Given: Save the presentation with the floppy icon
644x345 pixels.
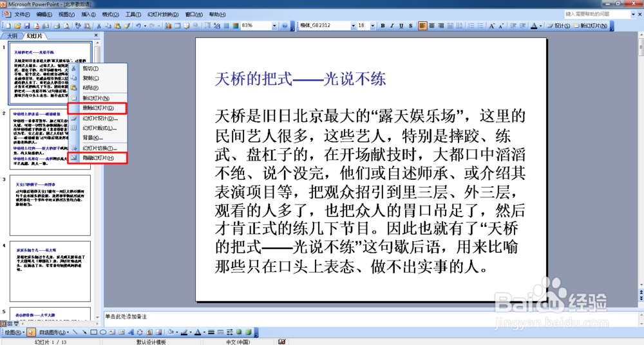Looking at the screenshot, I should click(27, 26).
